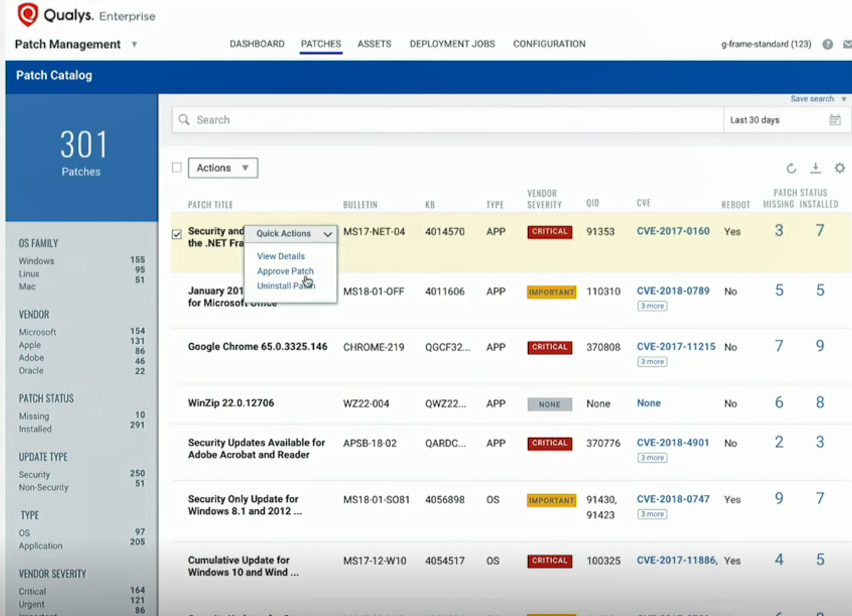The height and width of the screenshot is (616, 852).
Task: Open table settings gear icon
Action: point(839,168)
